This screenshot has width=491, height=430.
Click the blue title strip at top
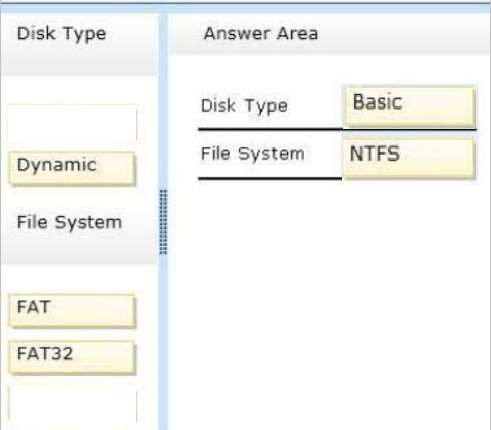[245, 8]
